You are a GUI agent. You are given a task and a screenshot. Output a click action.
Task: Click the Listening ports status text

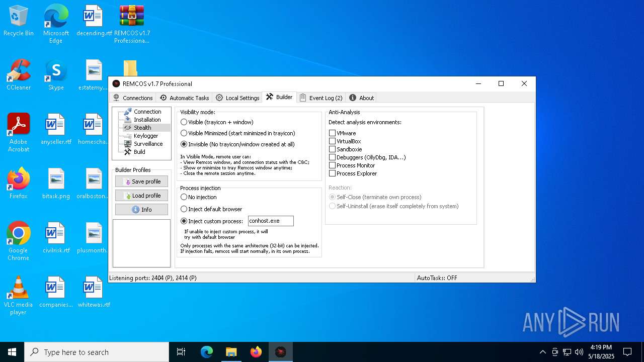point(153,278)
